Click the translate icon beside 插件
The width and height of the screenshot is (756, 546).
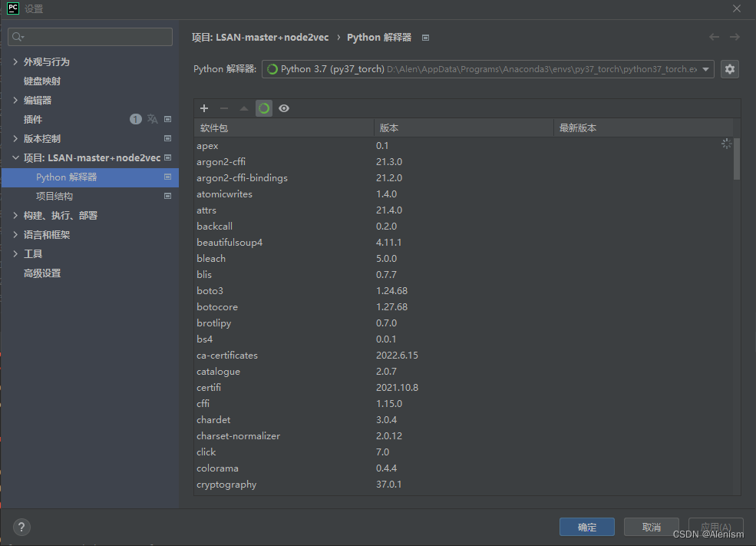point(153,119)
